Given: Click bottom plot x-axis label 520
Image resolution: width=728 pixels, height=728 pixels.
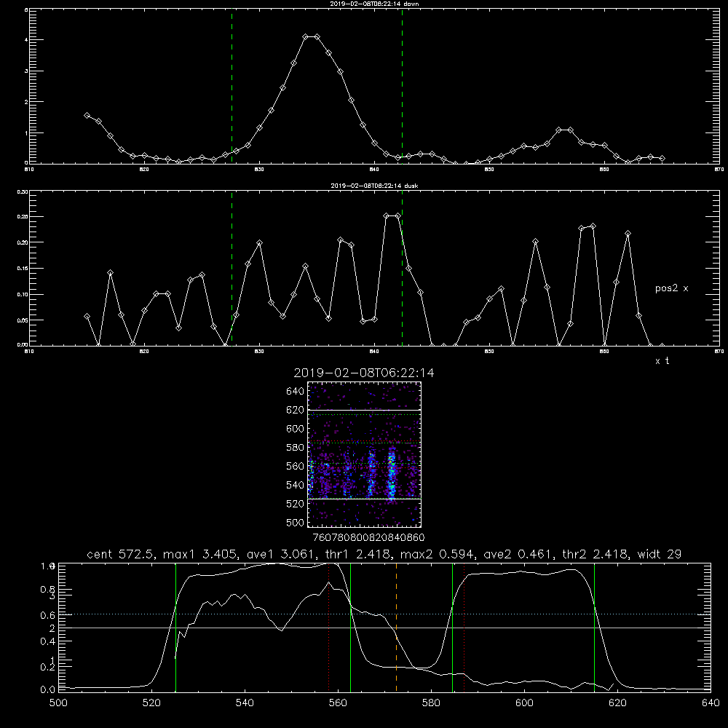Looking at the screenshot, I should 151,703.
